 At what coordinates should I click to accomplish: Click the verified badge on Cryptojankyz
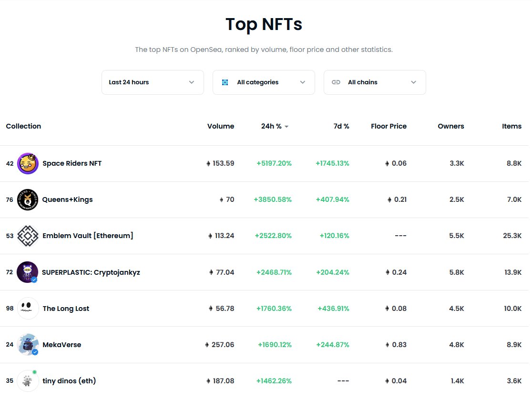coord(34,280)
